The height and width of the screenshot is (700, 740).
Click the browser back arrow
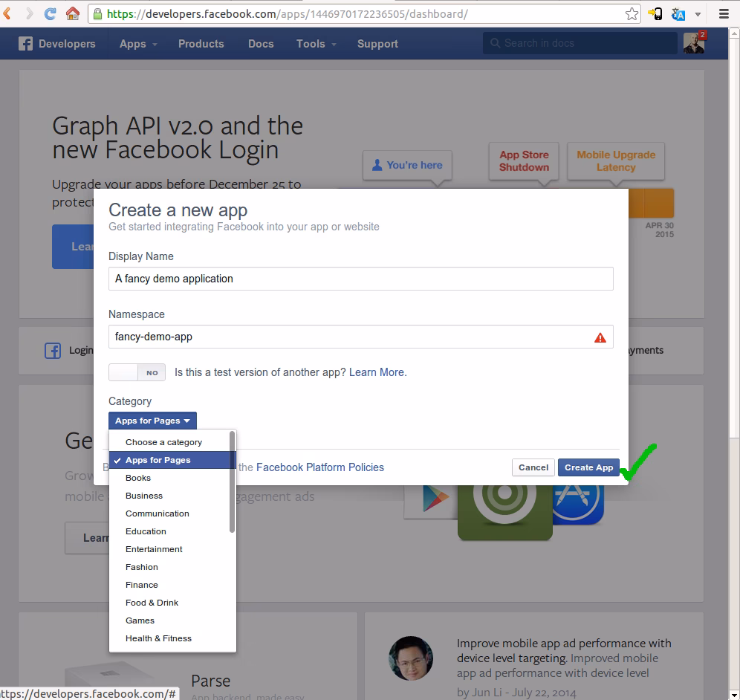[7, 13]
